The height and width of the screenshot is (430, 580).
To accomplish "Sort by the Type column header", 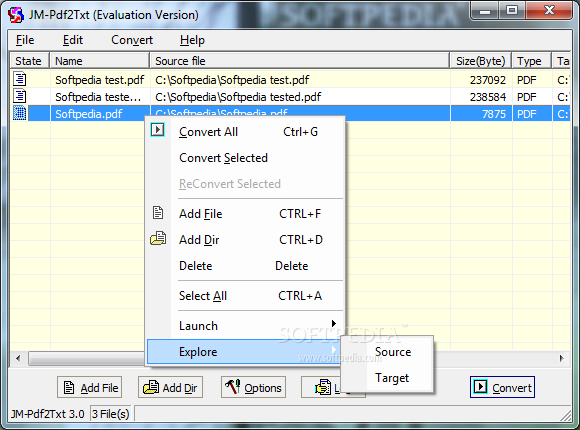I will coord(532,61).
